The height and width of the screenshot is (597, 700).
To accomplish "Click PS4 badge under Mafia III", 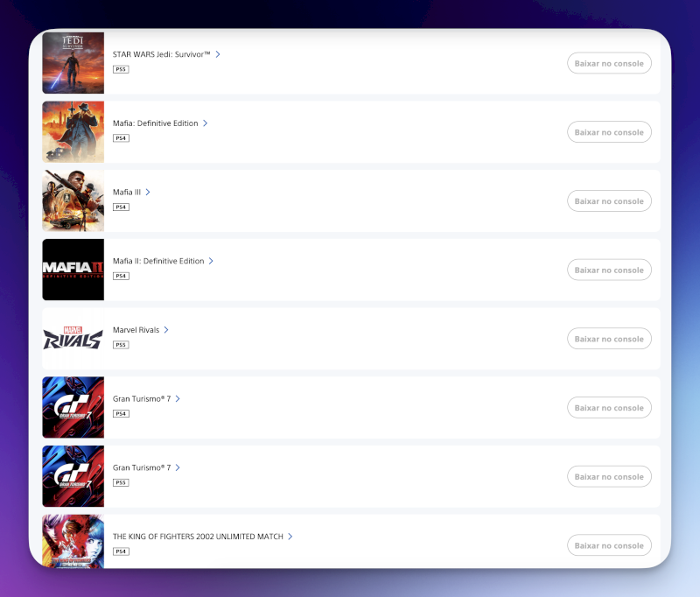I will (121, 207).
